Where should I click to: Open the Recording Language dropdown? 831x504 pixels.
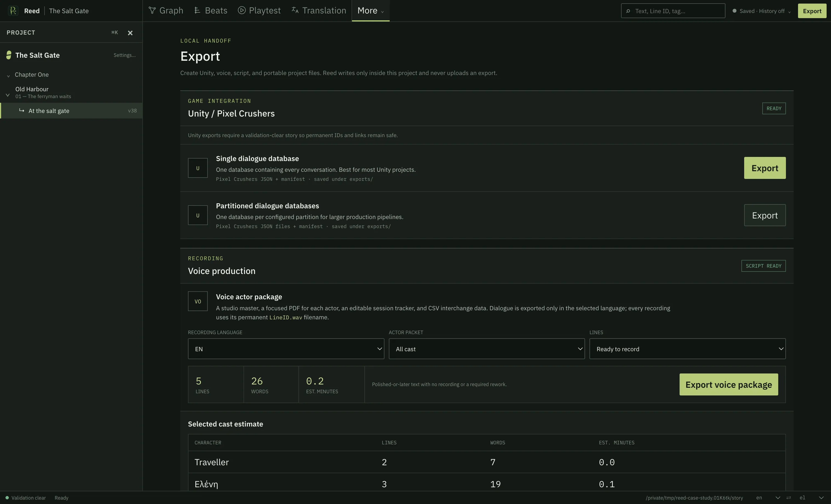pos(286,349)
